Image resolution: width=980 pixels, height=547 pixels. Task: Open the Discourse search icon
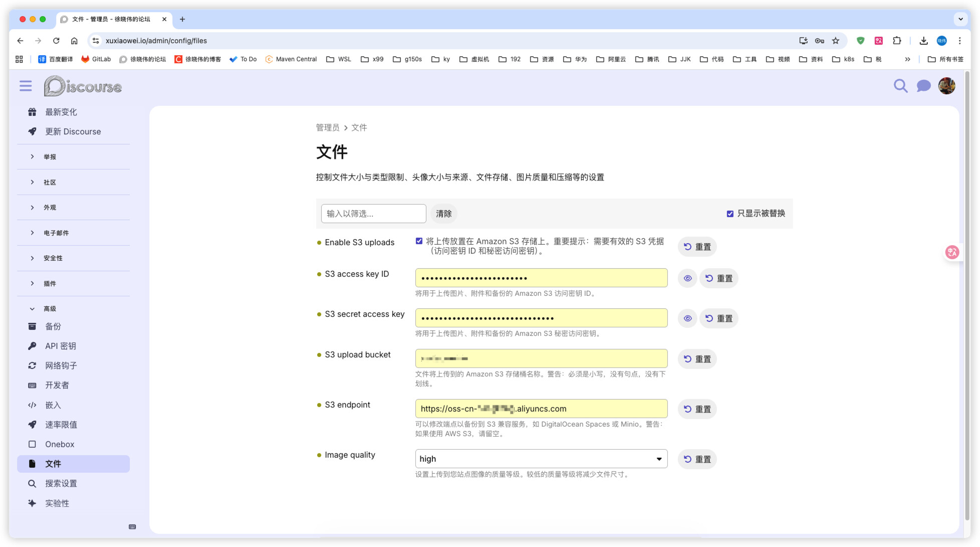click(x=900, y=86)
